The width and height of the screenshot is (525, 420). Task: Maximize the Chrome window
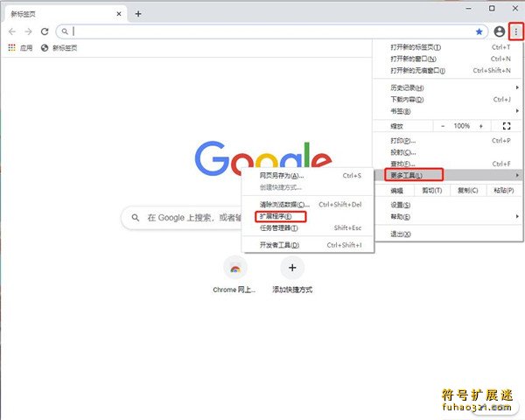pos(492,9)
